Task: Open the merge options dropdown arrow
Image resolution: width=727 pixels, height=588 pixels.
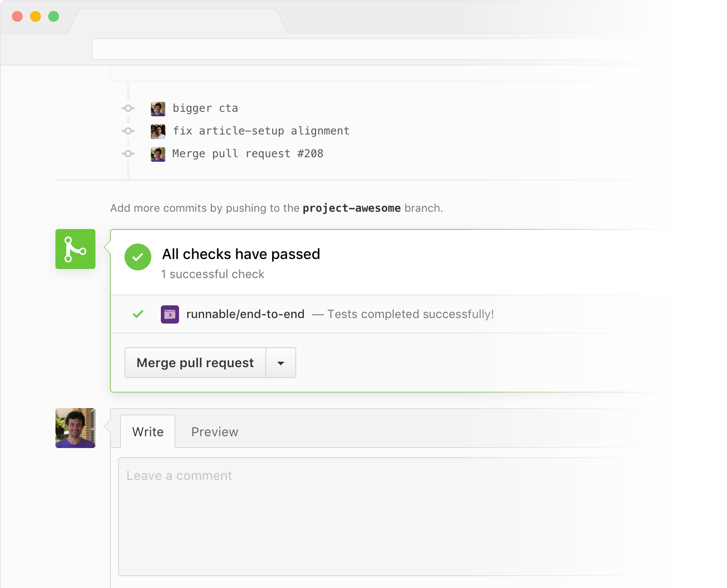Action: [x=281, y=363]
